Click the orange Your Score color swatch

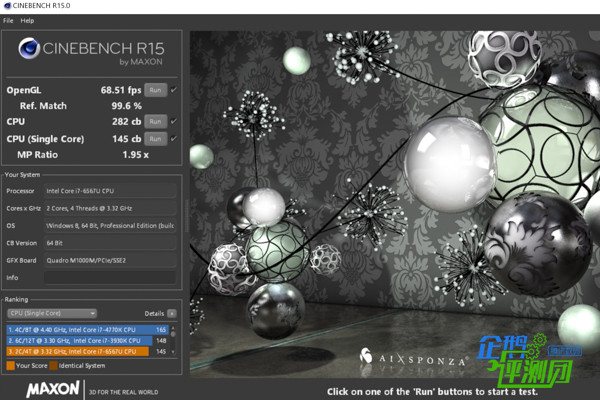pyautogui.click(x=10, y=366)
